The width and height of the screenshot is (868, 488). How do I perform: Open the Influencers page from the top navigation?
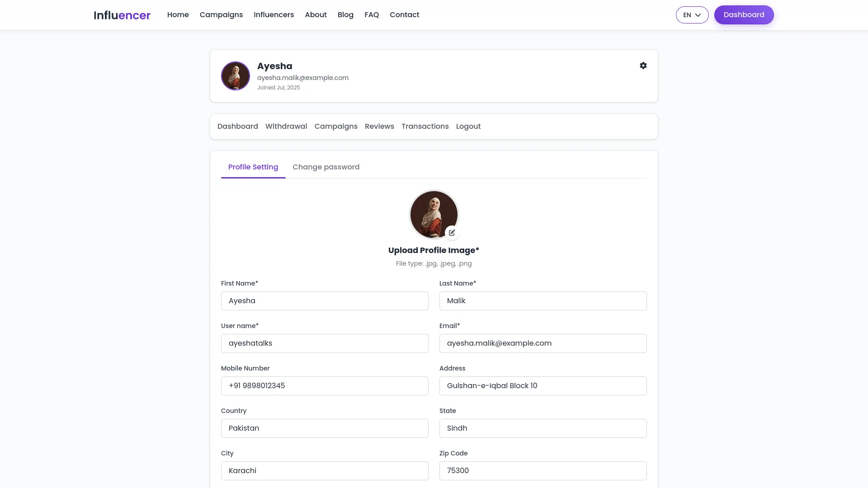pyautogui.click(x=274, y=15)
